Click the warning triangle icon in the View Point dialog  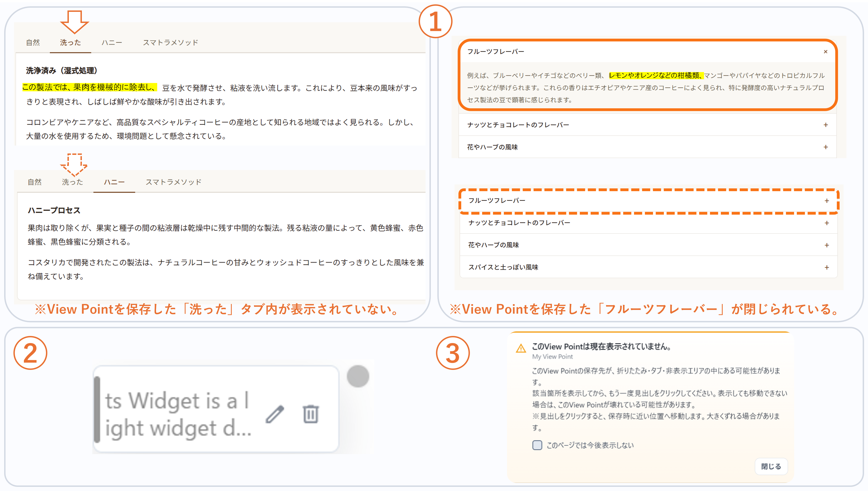click(x=521, y=348)
